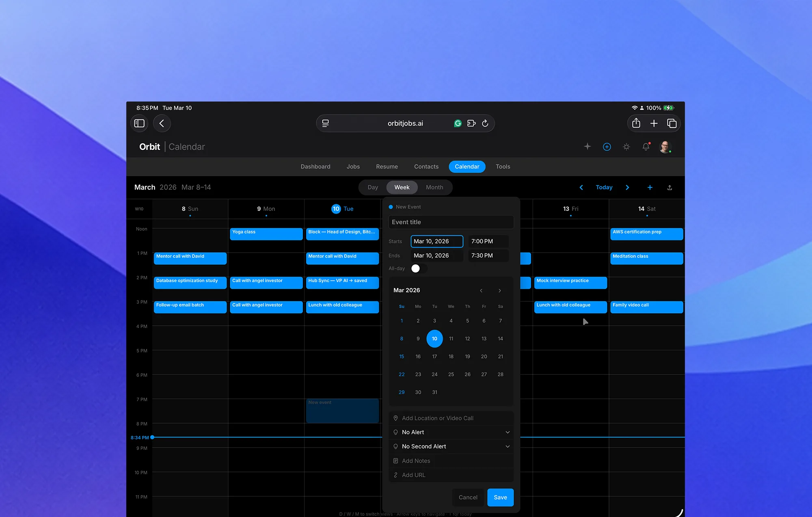
Task: Save the new event
Action: pos(500,497)
